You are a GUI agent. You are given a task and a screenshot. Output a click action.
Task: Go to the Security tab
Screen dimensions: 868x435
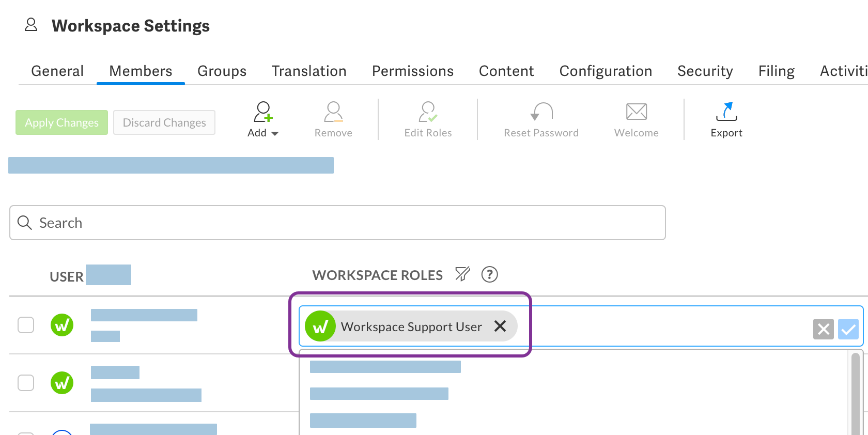[705, 71]
